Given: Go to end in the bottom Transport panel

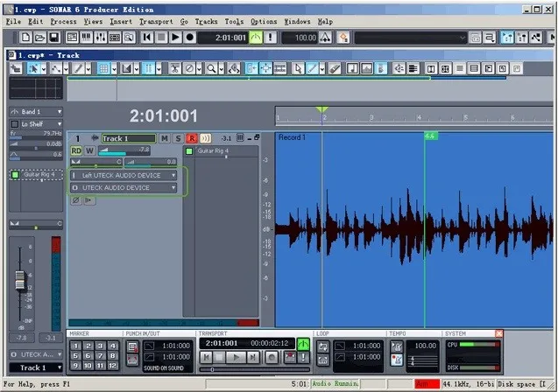Looking at the screenshot, I should (253, 357).
